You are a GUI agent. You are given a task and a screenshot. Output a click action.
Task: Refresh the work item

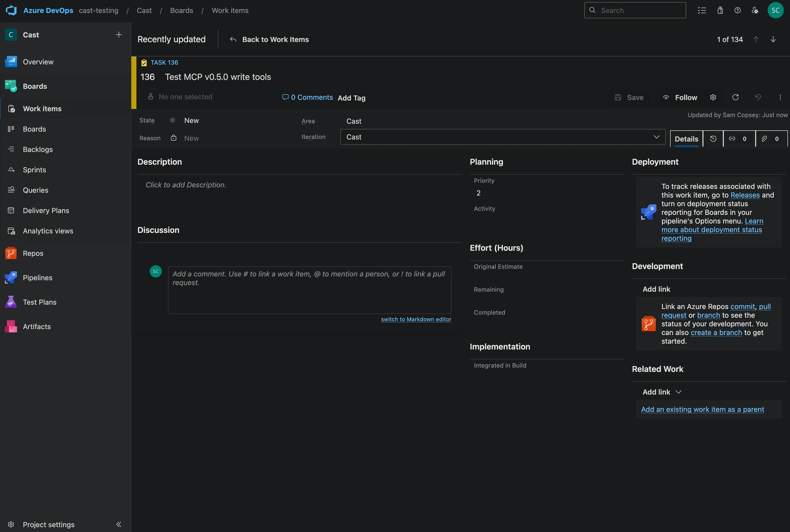[x=735, y=97]
